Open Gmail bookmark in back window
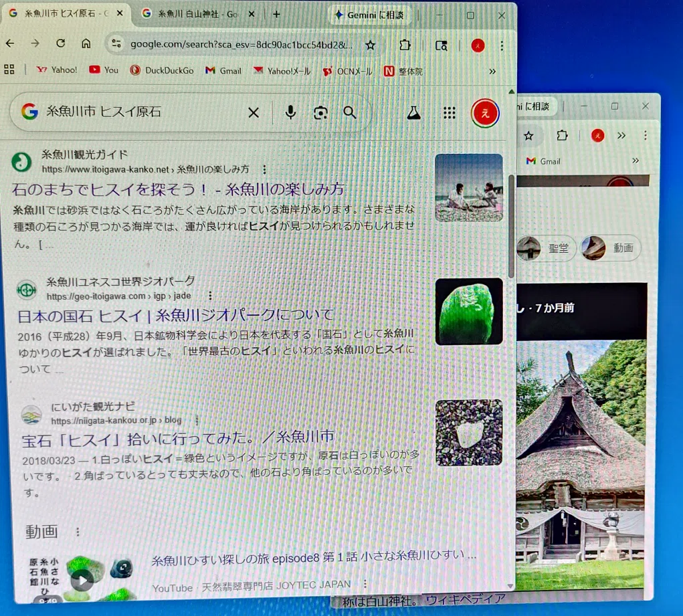This screenshot has width=683, height=616. (x=543, y=161)
